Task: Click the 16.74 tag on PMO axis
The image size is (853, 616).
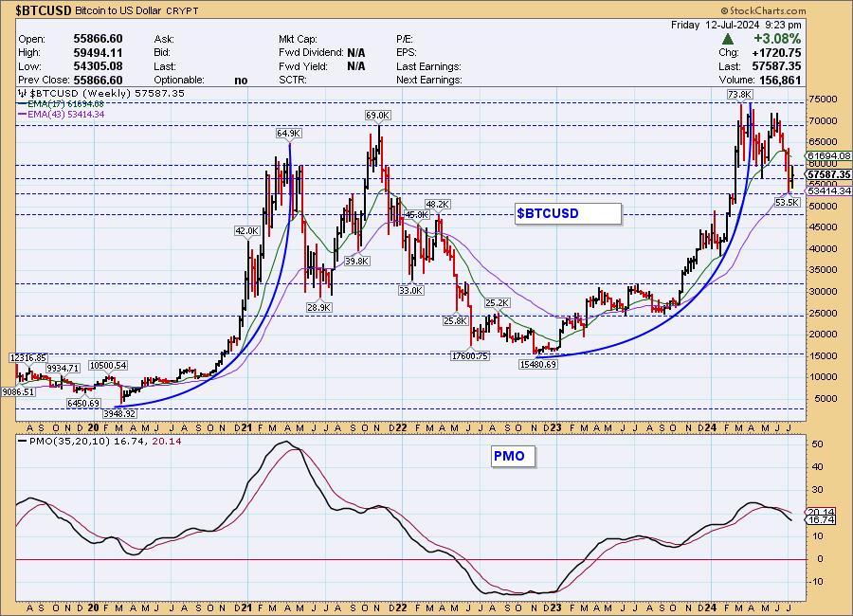Action: point(822,520)
